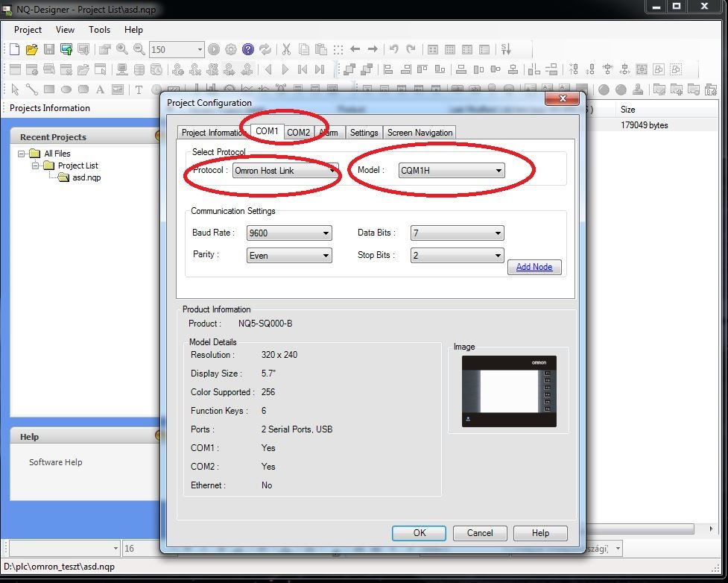Screen dimensions: 728x583
Task: Switch to the Project Information tab
Action: (212, 133)
